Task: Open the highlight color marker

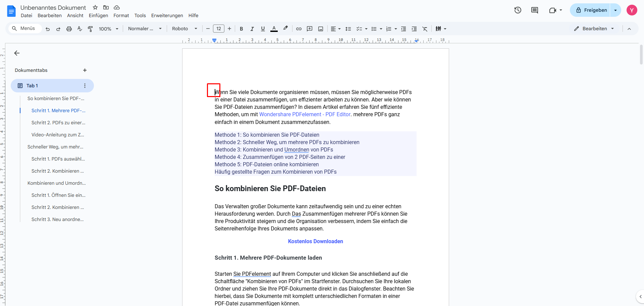Action: [x=285, y=29]
